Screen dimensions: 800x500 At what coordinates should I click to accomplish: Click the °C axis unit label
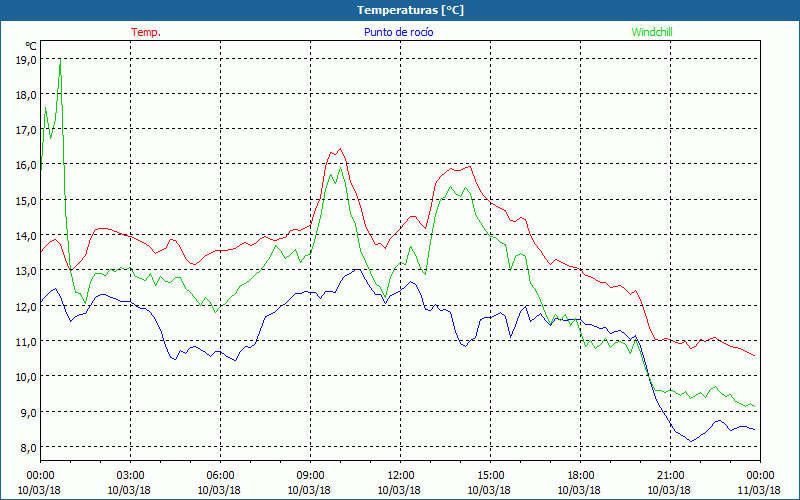tap(31, 46)
